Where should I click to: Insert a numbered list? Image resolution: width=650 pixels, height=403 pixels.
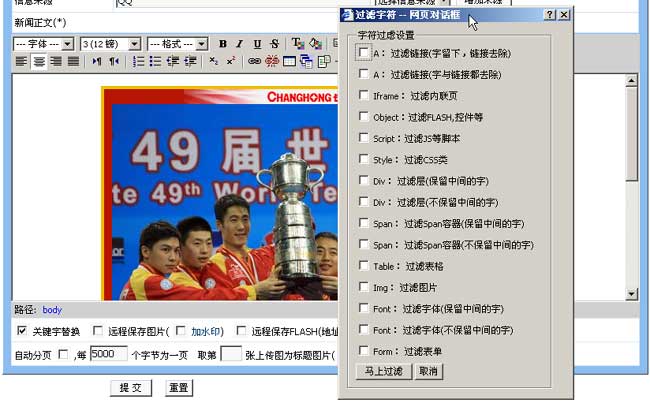click(x=139, y=62)
